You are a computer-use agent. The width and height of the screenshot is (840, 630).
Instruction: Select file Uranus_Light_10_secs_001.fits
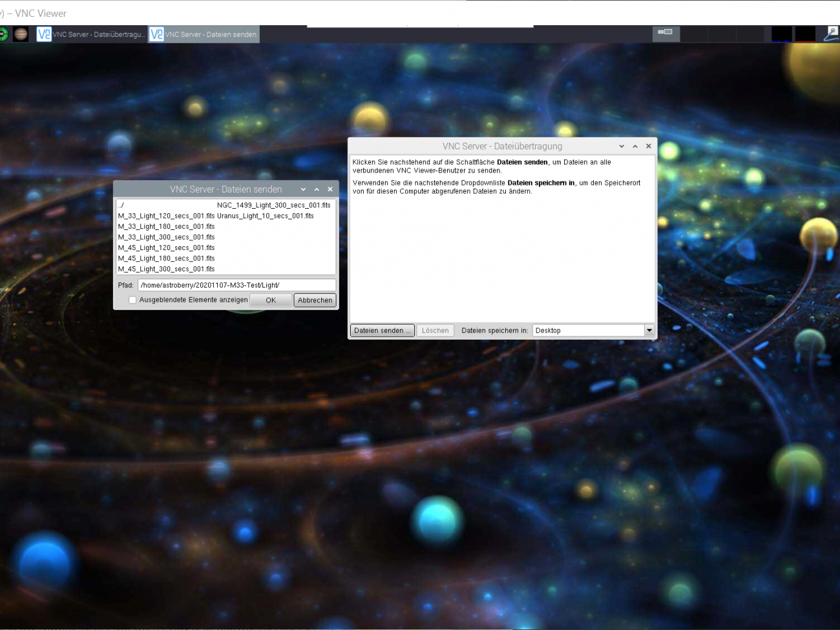point(266,216)
